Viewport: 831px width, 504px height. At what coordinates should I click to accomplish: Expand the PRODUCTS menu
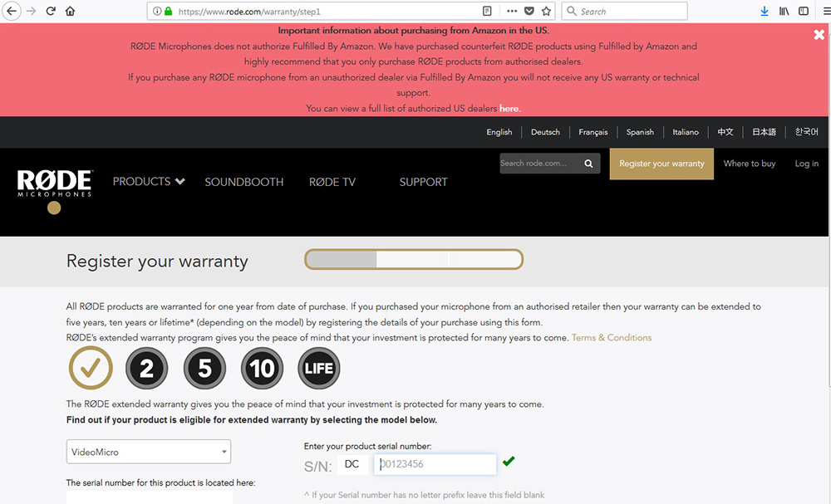click(149, 182)
